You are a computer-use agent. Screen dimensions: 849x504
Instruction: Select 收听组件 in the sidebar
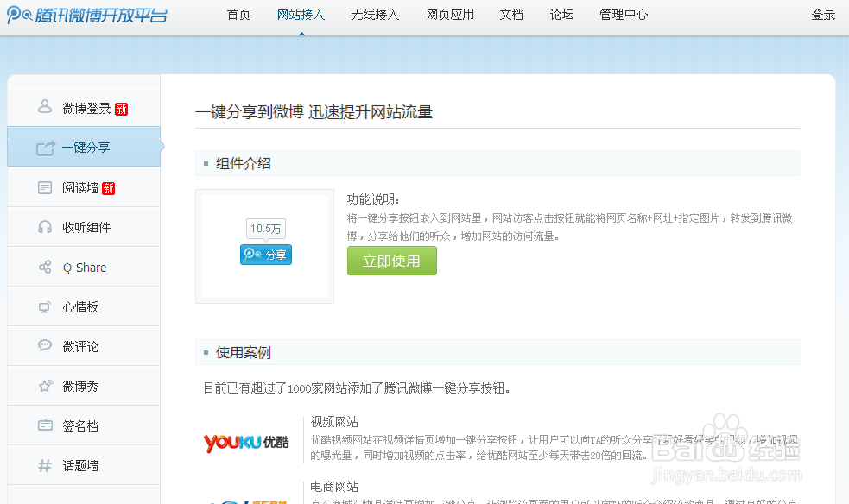[x=84, y=227]
